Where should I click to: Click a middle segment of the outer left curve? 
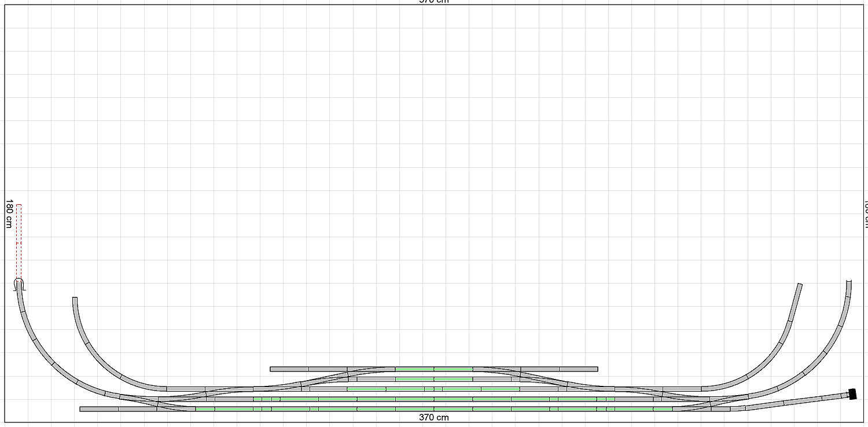pyautogui.click(x=44, y=352)
